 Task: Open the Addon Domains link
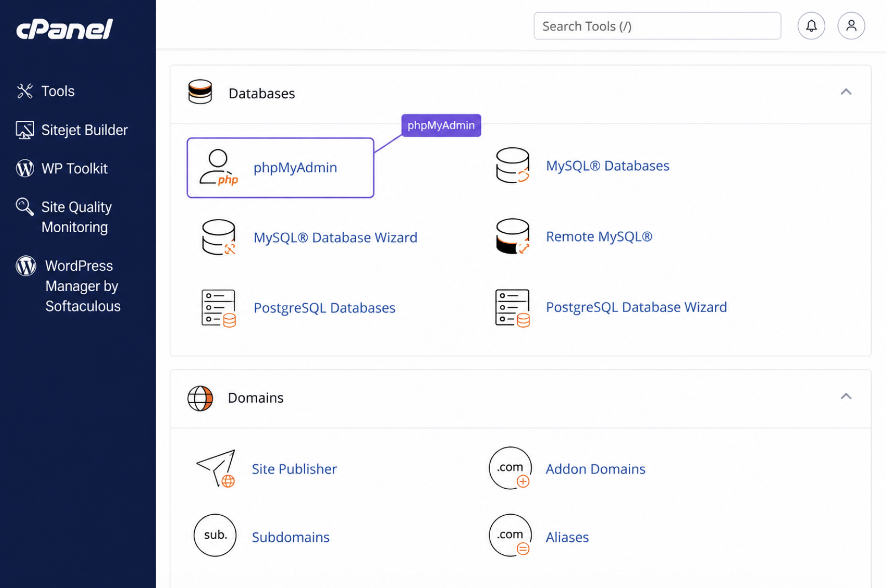[596, 469]
